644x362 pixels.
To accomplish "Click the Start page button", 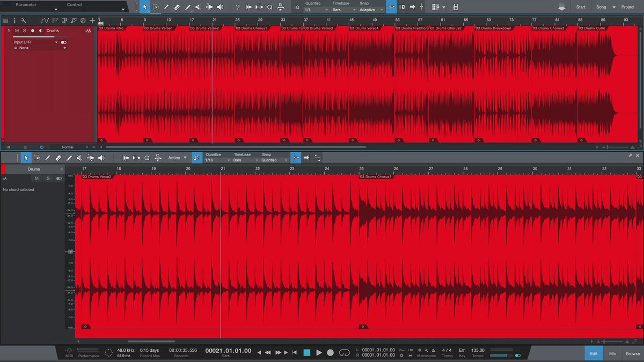I will click(581, 7).
